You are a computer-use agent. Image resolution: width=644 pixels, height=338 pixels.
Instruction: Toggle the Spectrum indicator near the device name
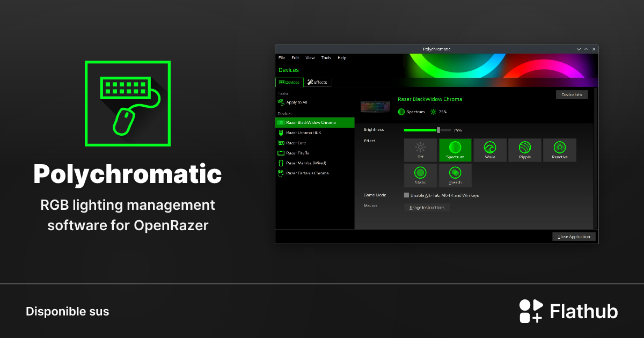click(x=402, y=112)
